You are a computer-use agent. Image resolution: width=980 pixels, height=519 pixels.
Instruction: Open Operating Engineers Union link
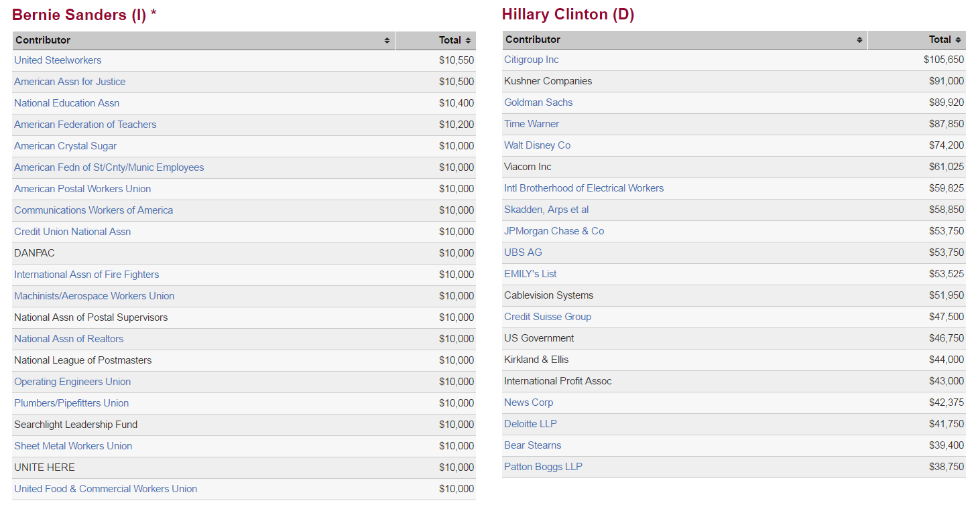[72, 382]
